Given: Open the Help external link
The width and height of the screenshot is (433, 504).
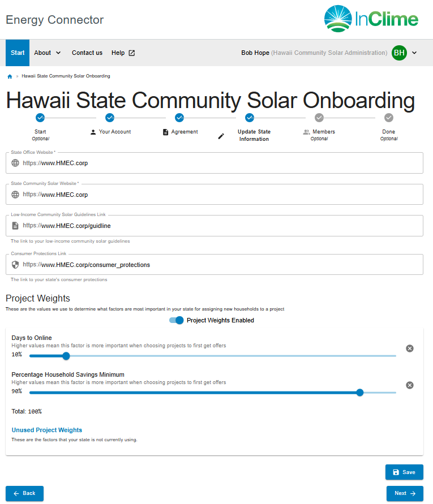Looking at the screenshot, I should 123,53.
